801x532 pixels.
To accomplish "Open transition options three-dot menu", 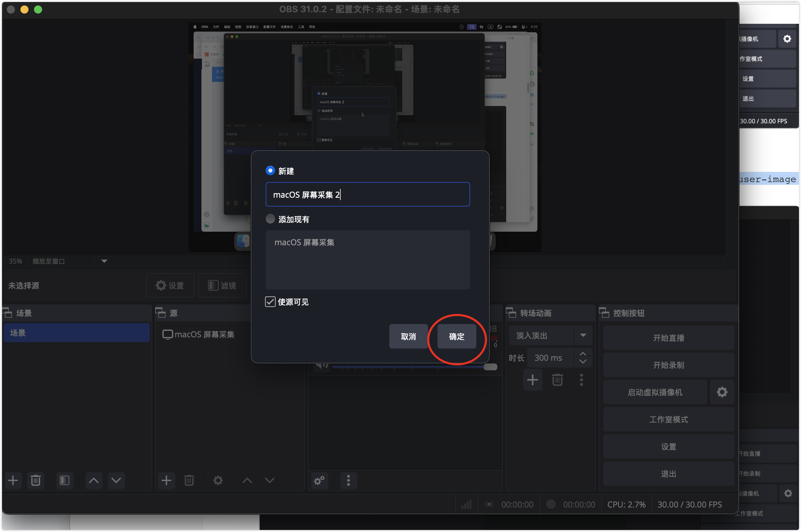I will pos(582,380).
